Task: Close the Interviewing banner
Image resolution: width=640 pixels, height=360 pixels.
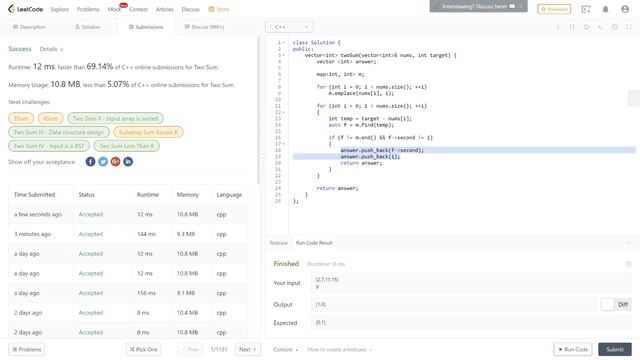Action: click(520, 6)
